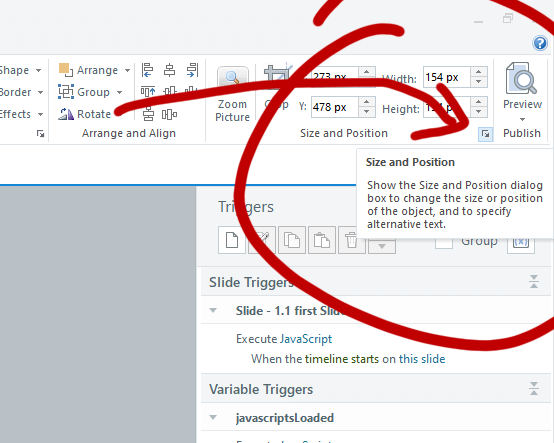The width and height of the screenshot is (554, 443).
Task: Click the Align Center horizontally icon
Action: (x=170, y=70)
